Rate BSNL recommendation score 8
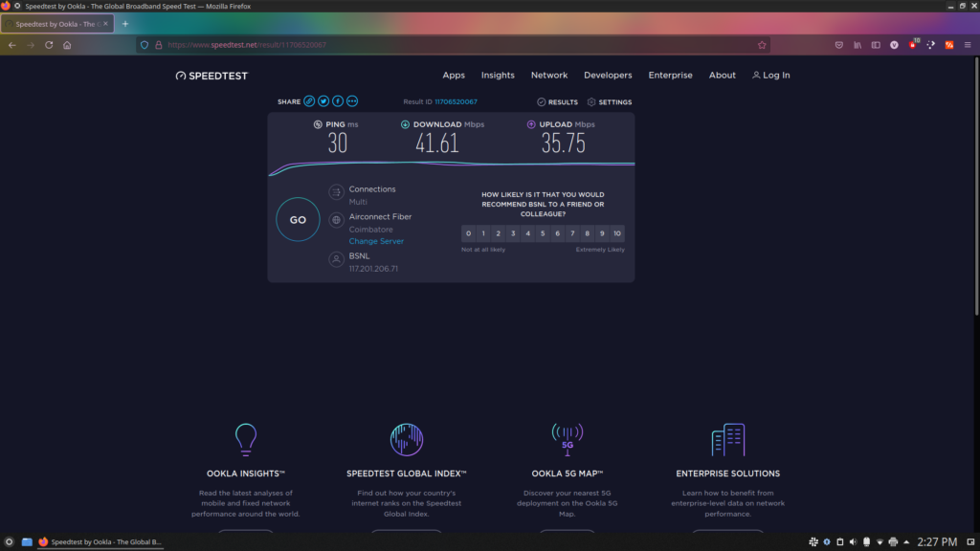 point(587,233)
